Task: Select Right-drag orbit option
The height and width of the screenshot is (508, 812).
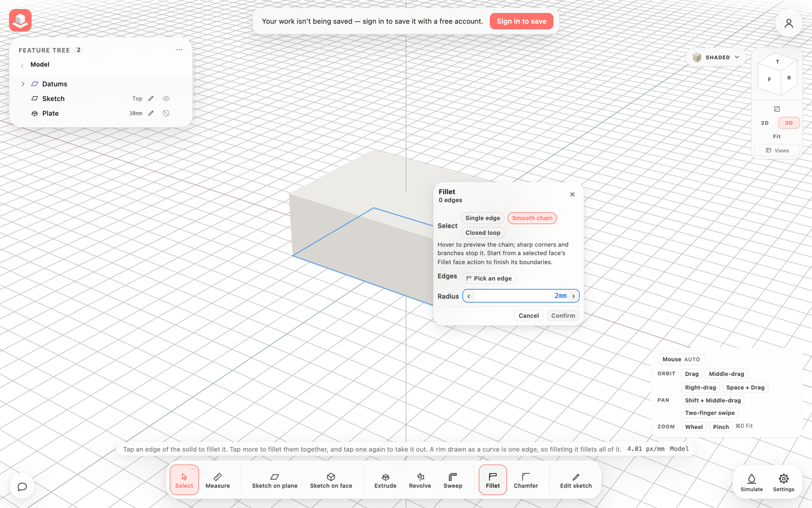Action: pos(700,388)
